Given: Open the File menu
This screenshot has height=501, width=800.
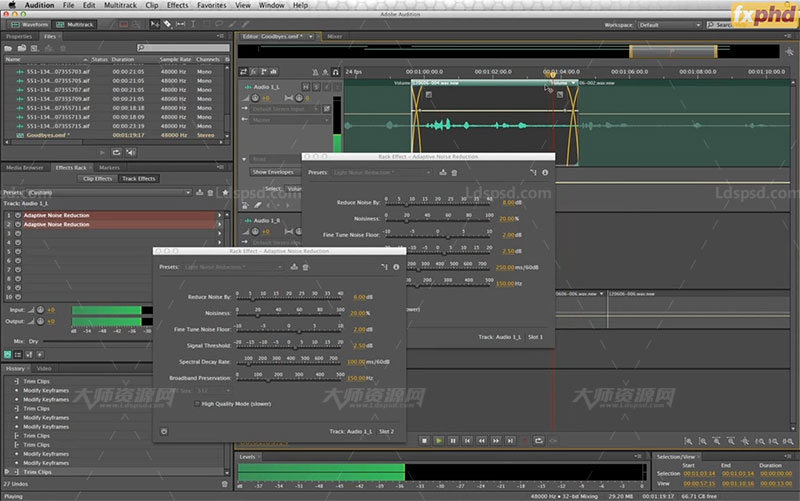Looking at the screenshot, I should pyautogui.click(x=68, y=5).
